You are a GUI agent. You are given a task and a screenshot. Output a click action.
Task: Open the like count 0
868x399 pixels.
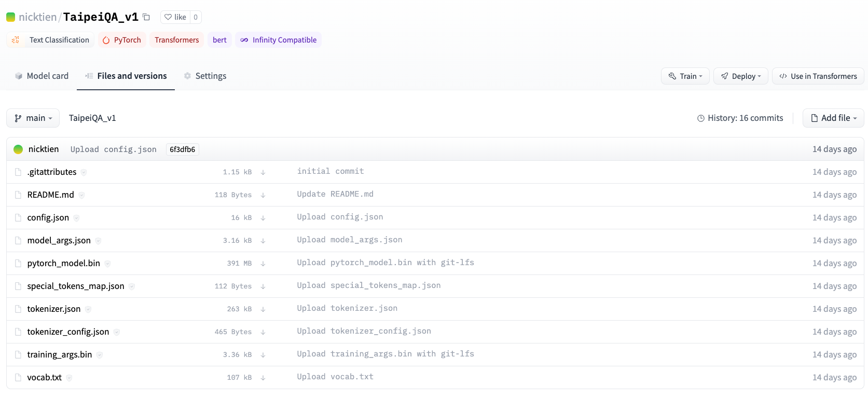tap(196, 17)
